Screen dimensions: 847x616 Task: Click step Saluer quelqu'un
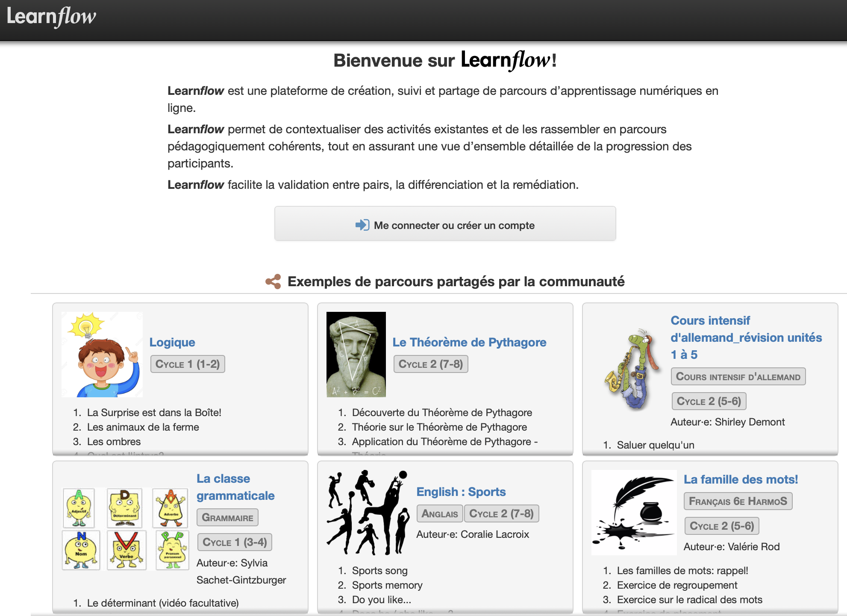click(656, 445)
